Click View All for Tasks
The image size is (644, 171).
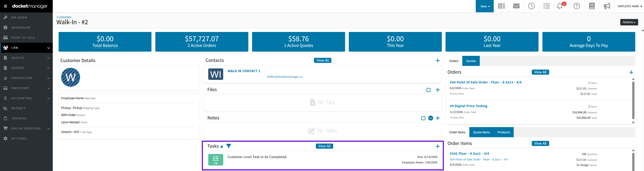[x=324, y=146]
